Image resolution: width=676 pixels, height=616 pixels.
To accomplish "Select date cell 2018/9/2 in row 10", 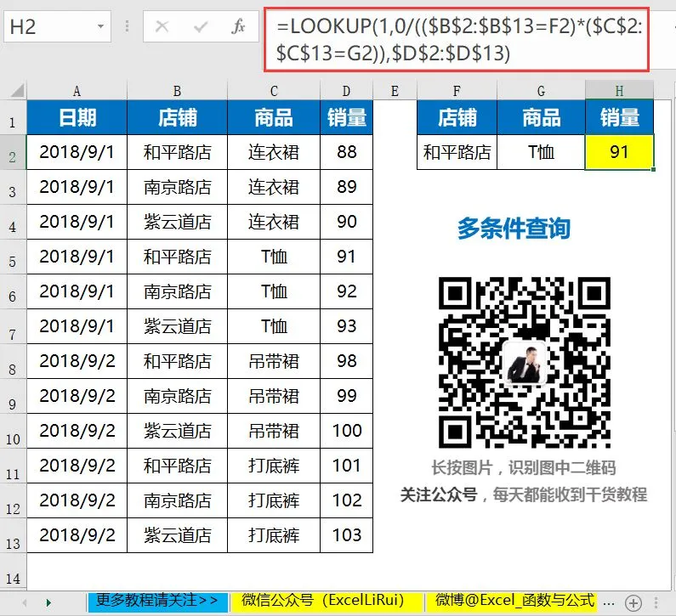I will pyautogui.click(x=77, y=431).
